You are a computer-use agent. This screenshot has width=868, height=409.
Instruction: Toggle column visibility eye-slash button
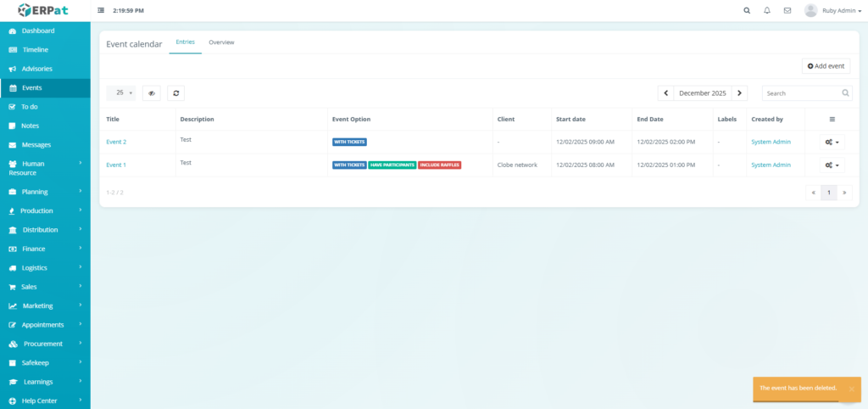click(x=152, y=93)
